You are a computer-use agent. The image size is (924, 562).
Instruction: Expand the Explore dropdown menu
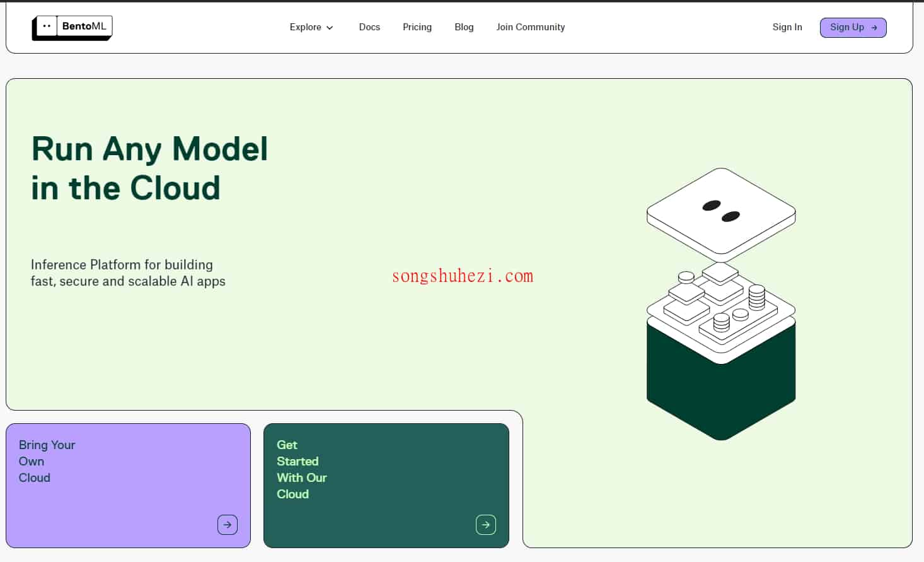tap(311, 27)
